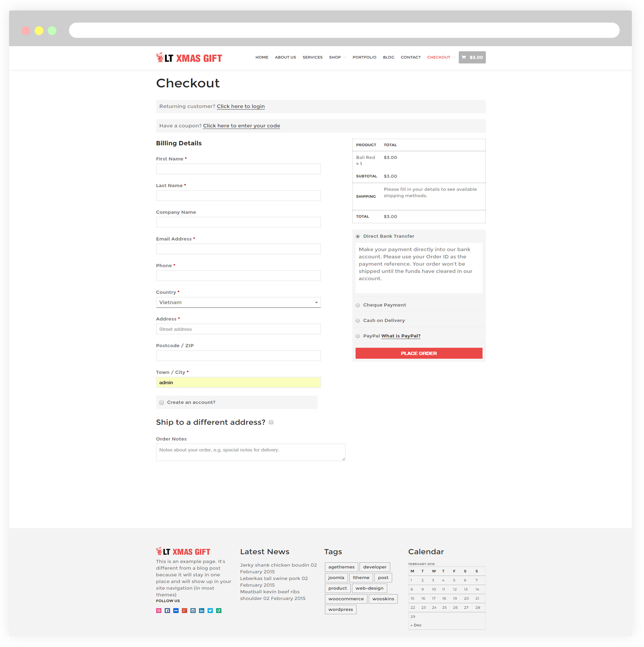The width and height of the screenshot is (644, 647).
Task: Click the Postcode / ZIP input field
Action: (238, 356)
